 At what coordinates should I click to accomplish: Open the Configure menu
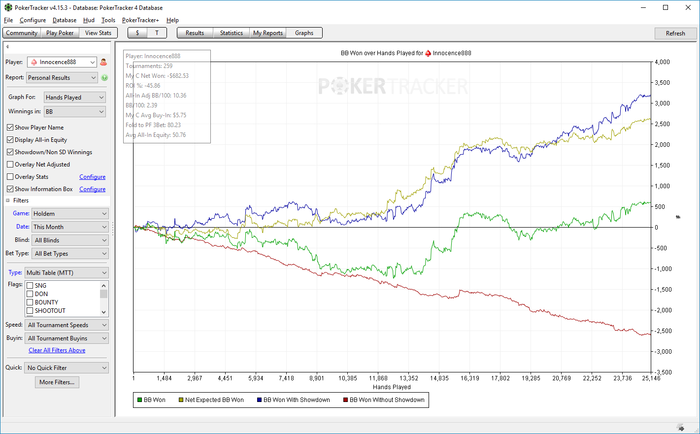coord(33,20)
